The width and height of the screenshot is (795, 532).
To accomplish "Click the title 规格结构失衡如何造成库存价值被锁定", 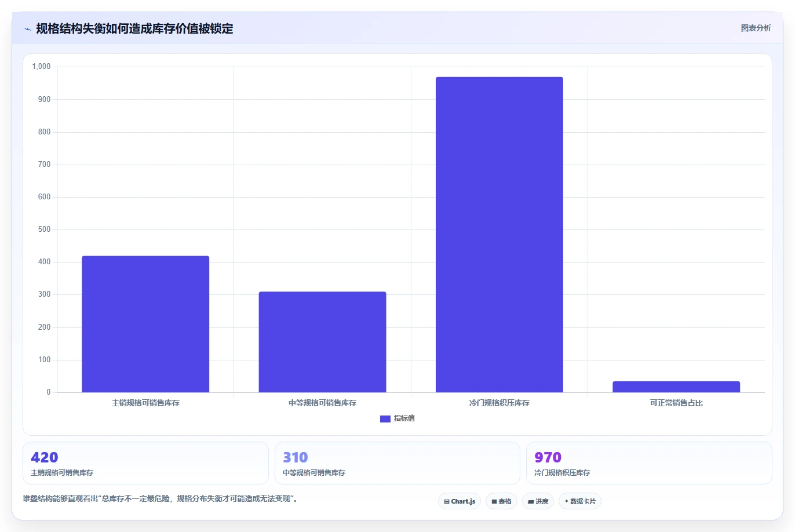I will (x=134, y=28).
